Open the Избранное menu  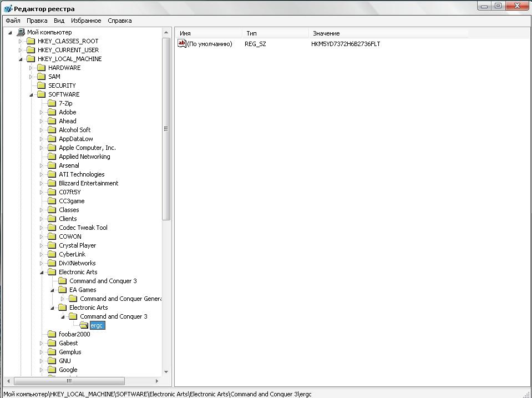(86, 21)
